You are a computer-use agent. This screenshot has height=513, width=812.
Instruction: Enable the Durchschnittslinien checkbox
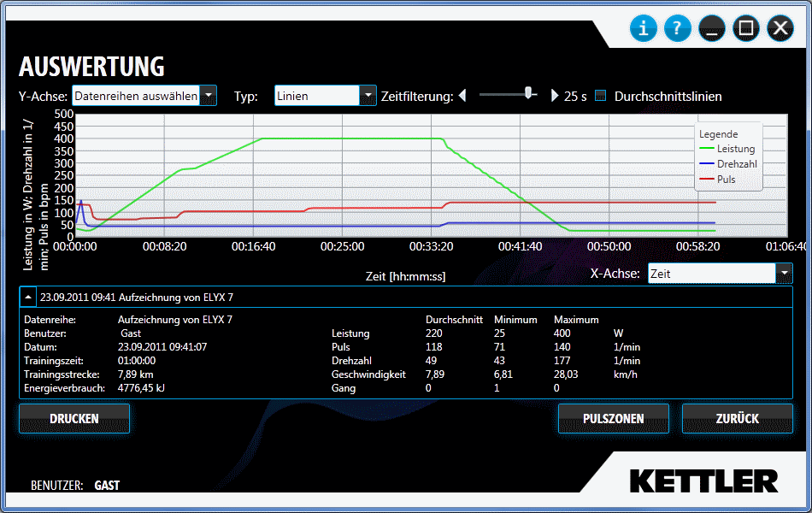(600, 96)
